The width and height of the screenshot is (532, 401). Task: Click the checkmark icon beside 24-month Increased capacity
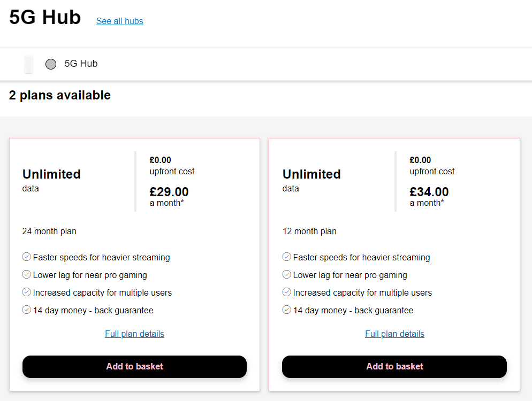click(26, 292)
